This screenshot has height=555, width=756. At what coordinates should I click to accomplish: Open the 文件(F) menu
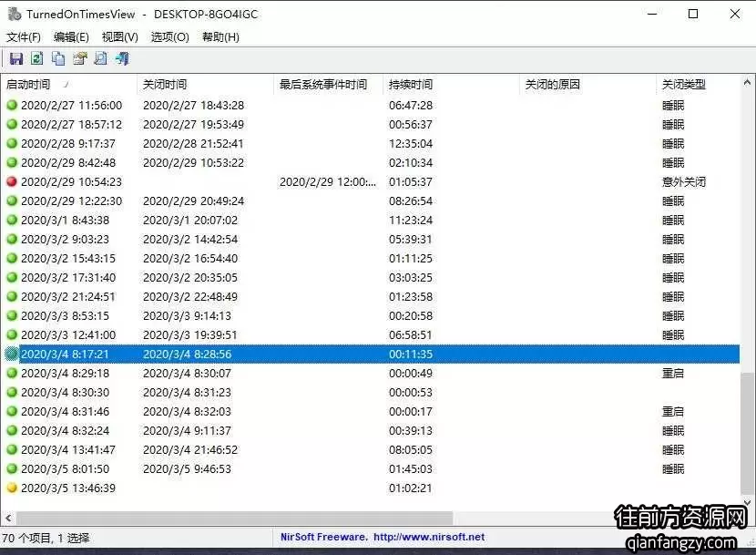[24, 36]
